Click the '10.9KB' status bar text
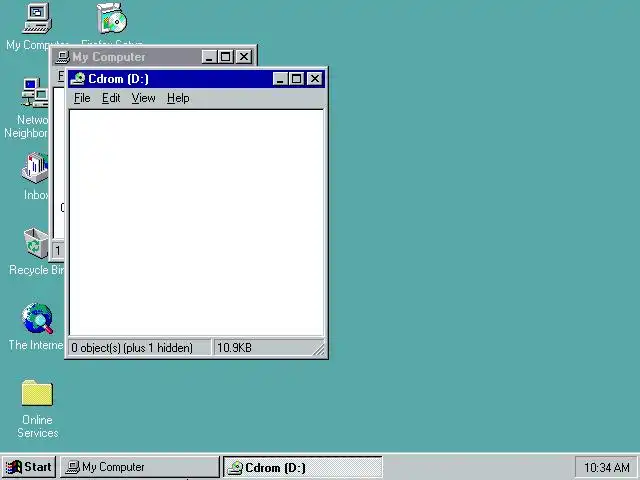Image resolution: width=640 pixels, height=480 pixels. tap(234, 348)
